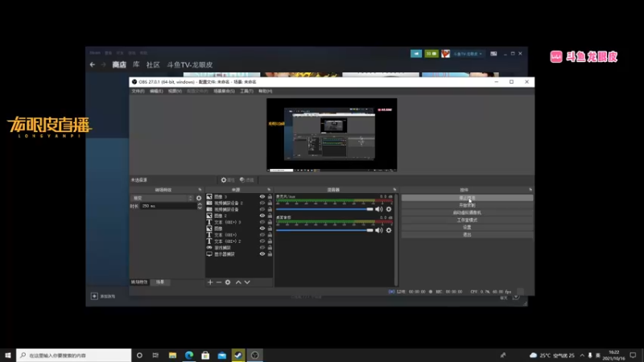Click the 滤镜 filters button
Screen dimensions: 644x362
point(247,179)
